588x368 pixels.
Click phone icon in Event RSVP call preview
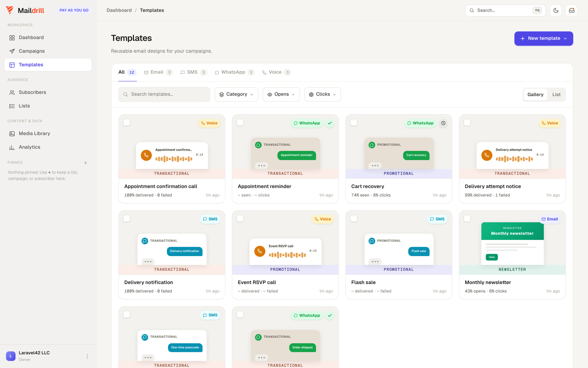(x=260, y=251)
